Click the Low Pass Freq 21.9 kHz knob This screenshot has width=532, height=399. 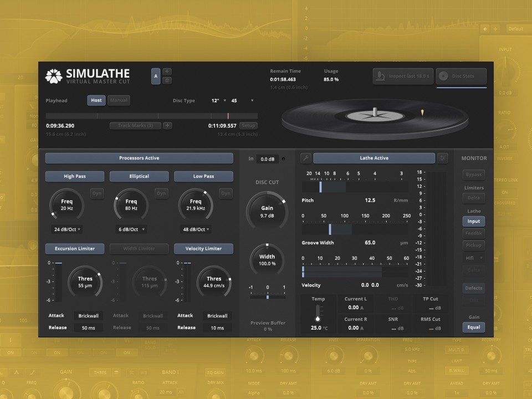coord(196,204)
